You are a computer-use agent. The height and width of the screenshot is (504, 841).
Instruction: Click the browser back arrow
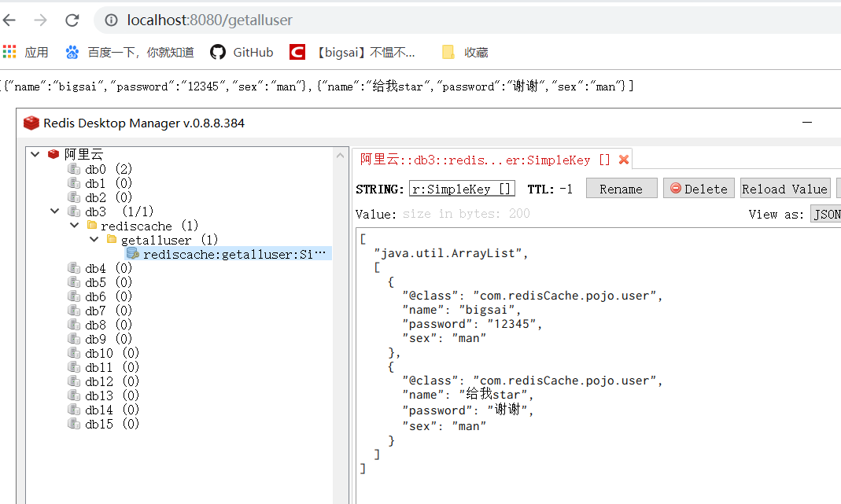pos(9,20)
